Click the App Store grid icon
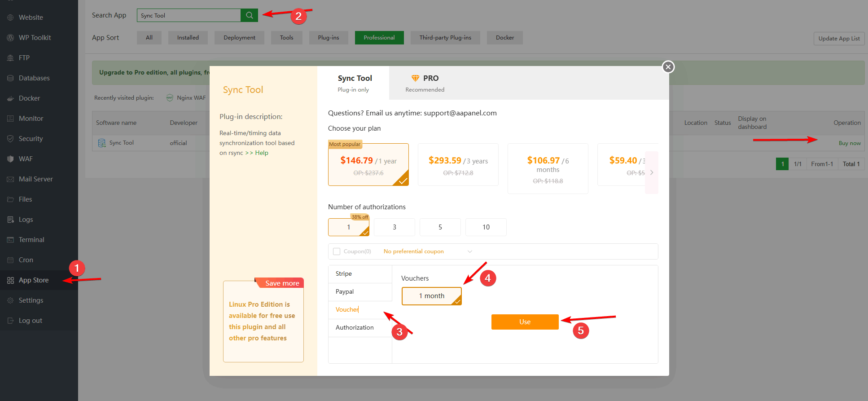Viewport: 868px width, 401px height. [10, 280]
